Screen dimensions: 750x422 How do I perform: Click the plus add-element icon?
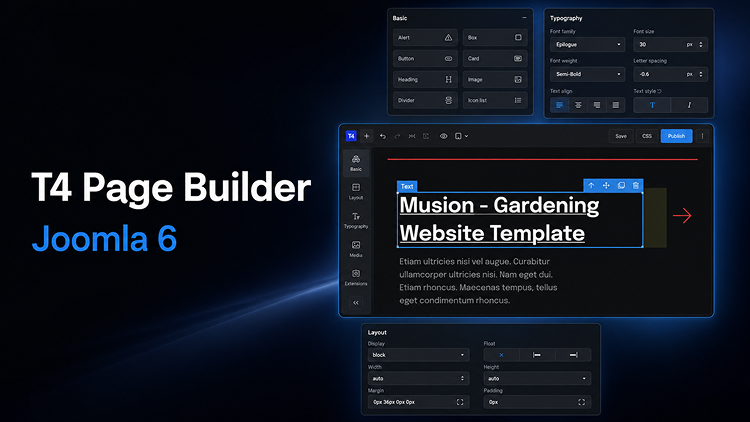[x=366, y=136]
